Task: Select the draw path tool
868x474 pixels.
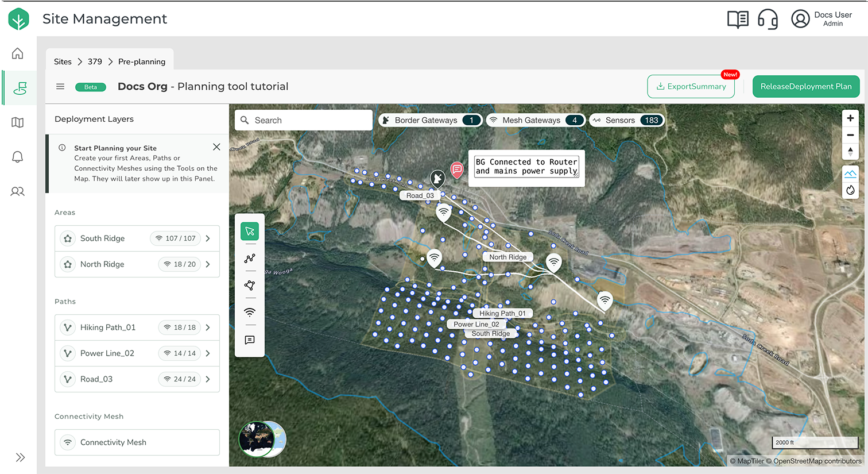Action: pyautogui.click(x=250, y=259)
